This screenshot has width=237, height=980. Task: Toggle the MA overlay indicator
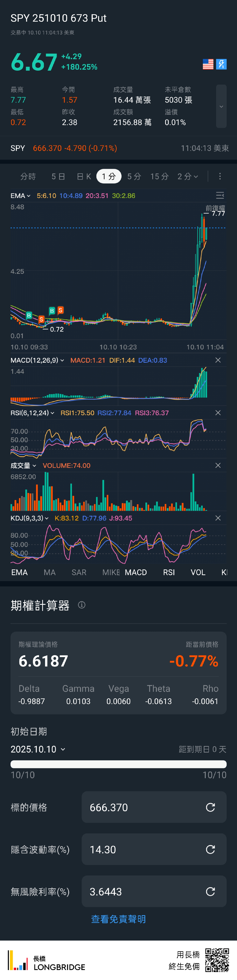pos(50,572)
